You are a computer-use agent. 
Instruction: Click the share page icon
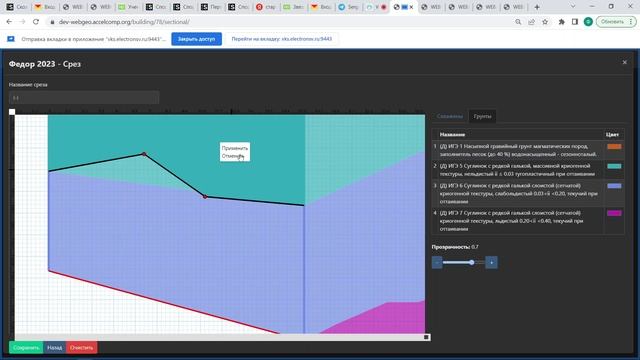coord(531,22)
